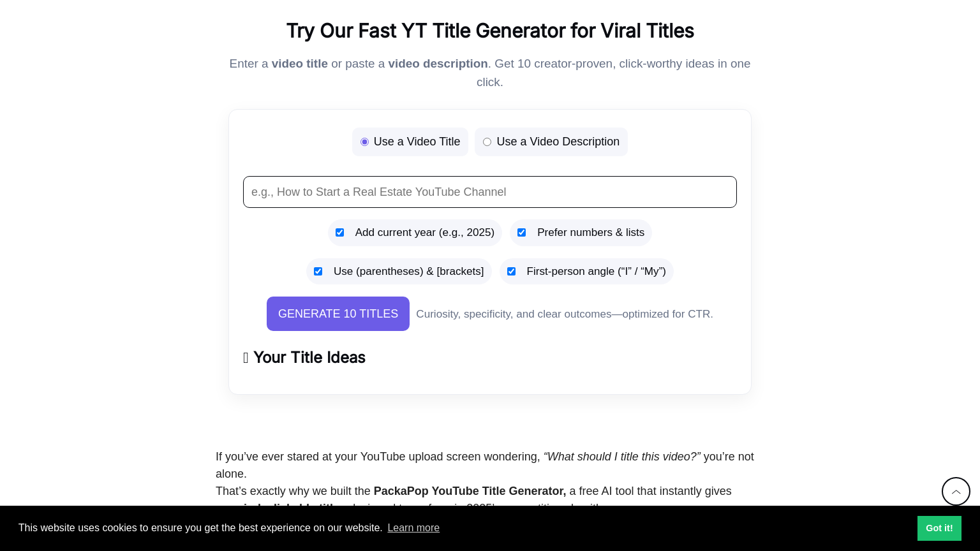Viewport: 980px width, 551px height.
Task: Focus the video title input field
Action: point(490,192)
